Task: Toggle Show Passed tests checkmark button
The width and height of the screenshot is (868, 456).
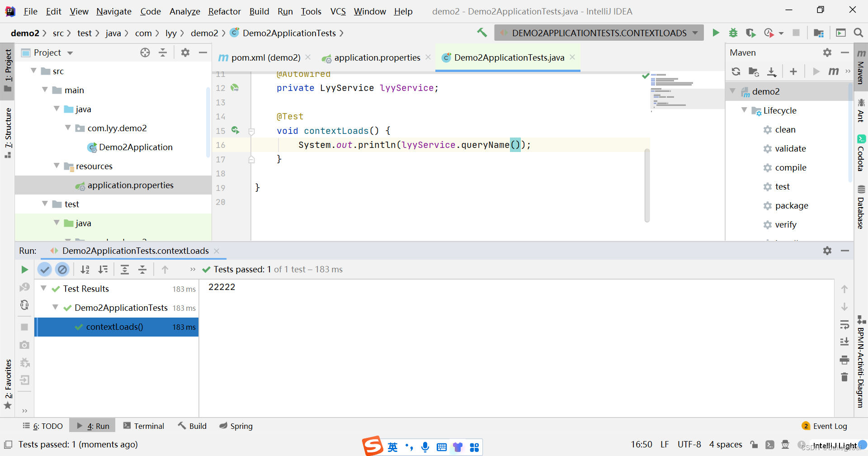Action: click(x=44, y=270)
